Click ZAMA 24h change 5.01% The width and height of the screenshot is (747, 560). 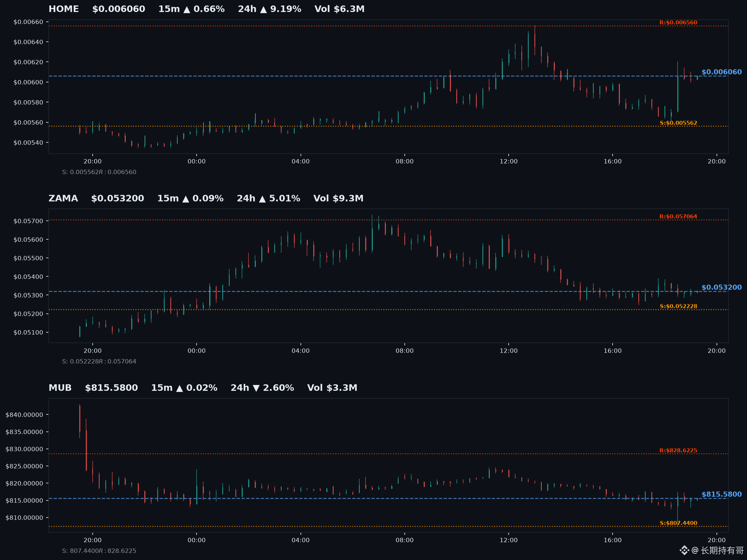[x=268, y=198]
